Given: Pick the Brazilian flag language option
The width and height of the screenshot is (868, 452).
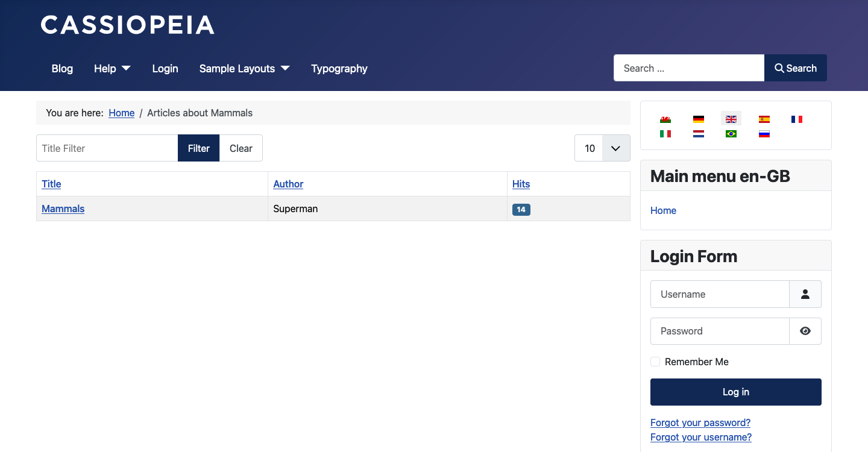Looking at the screenshot, I should 731,134.
